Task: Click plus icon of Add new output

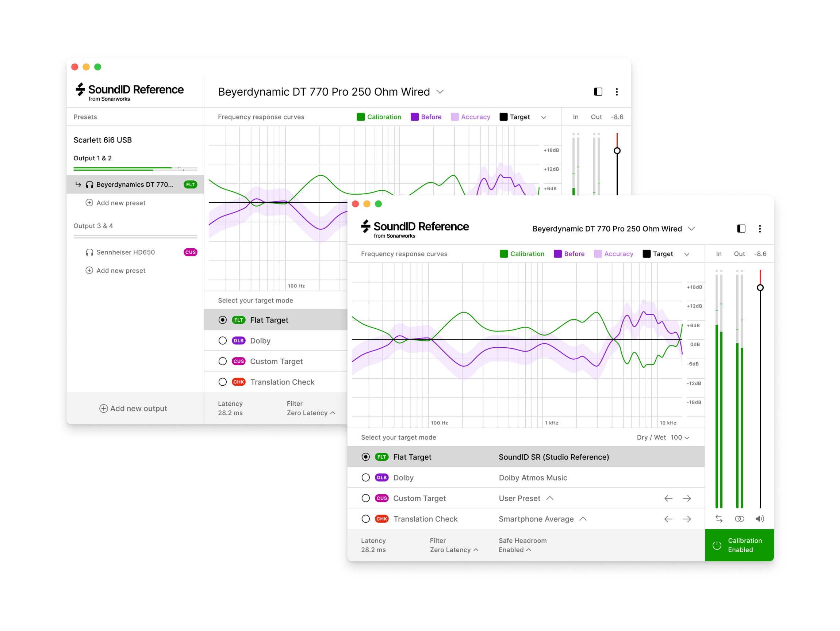Action: 103,408
